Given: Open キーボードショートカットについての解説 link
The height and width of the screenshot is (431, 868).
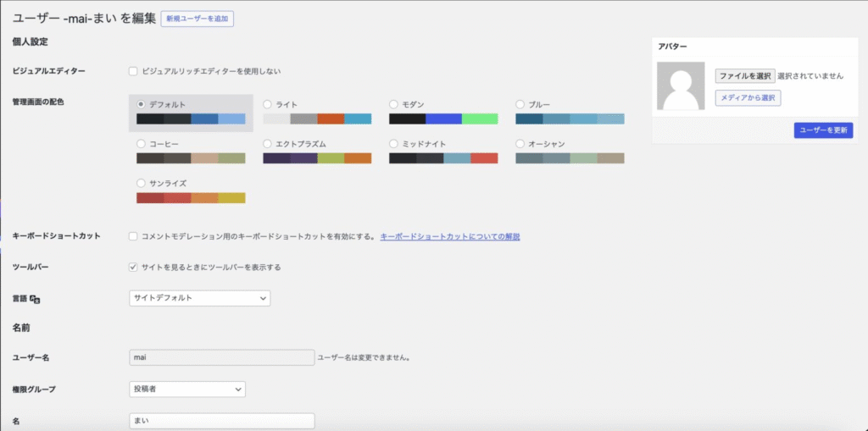Looking at the screenshot, I should click(x=449, y=236).
